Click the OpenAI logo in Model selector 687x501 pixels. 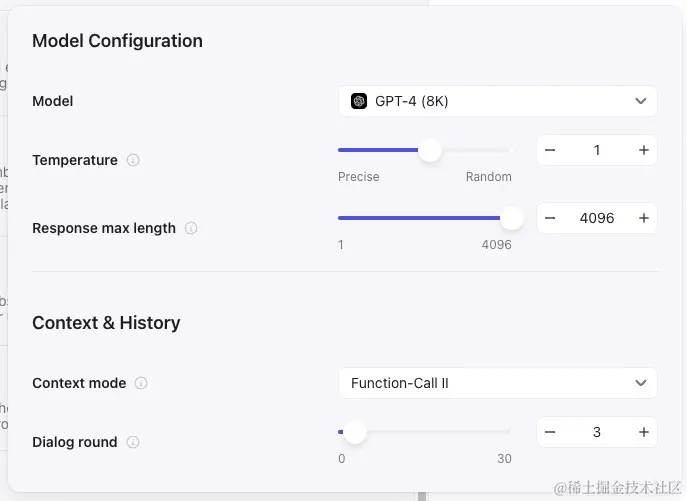point(359,101)
